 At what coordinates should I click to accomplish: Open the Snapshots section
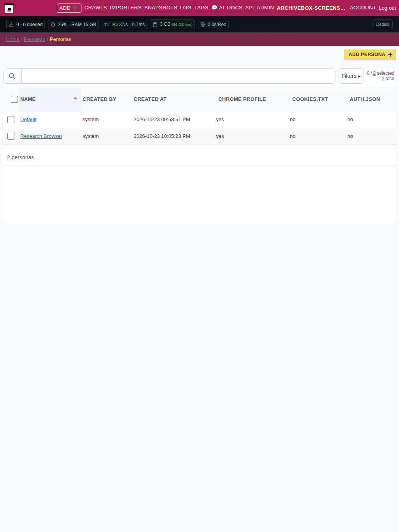click(x=161, y=8)
